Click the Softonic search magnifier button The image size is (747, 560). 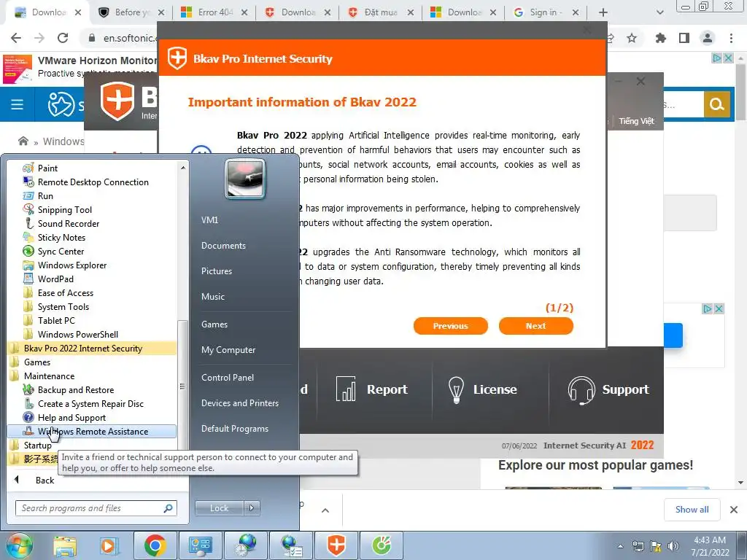coord(716,104)
